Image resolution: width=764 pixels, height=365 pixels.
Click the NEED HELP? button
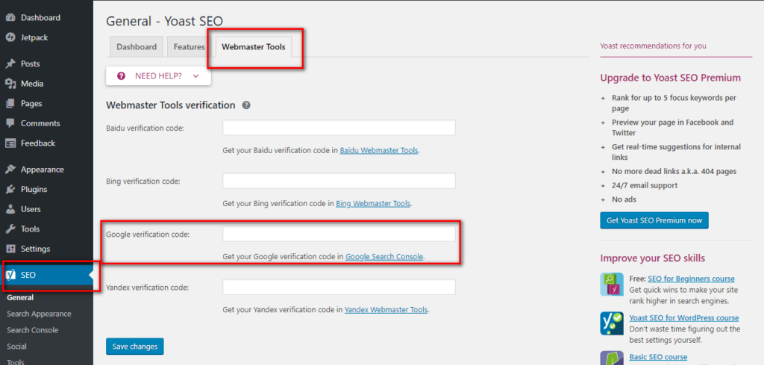pos(158,76)
